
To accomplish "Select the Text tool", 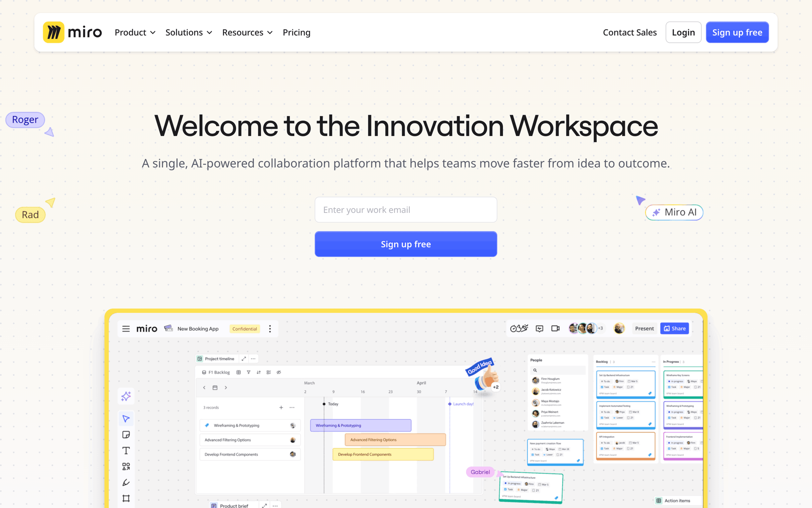I will point(126,450).
